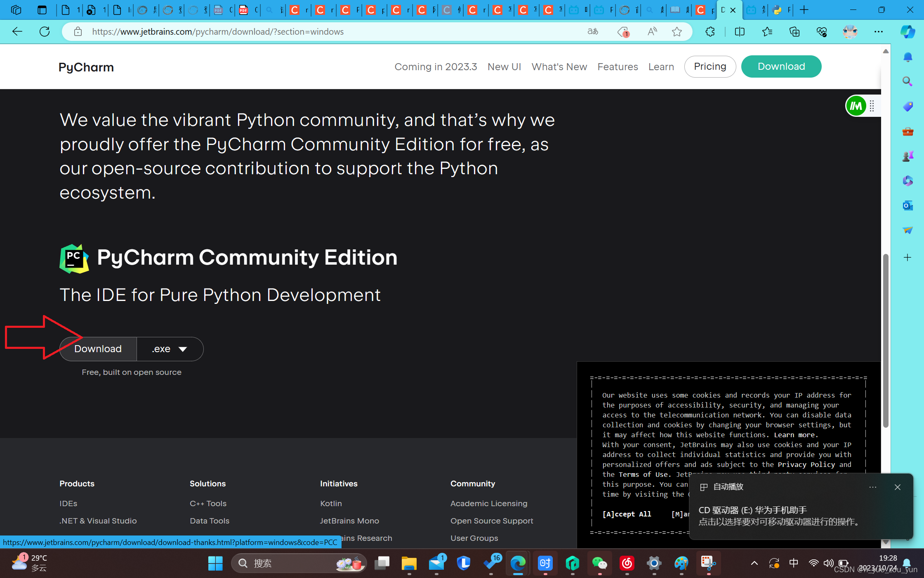Open Copilot icon in top right

(x=907, y=31)
